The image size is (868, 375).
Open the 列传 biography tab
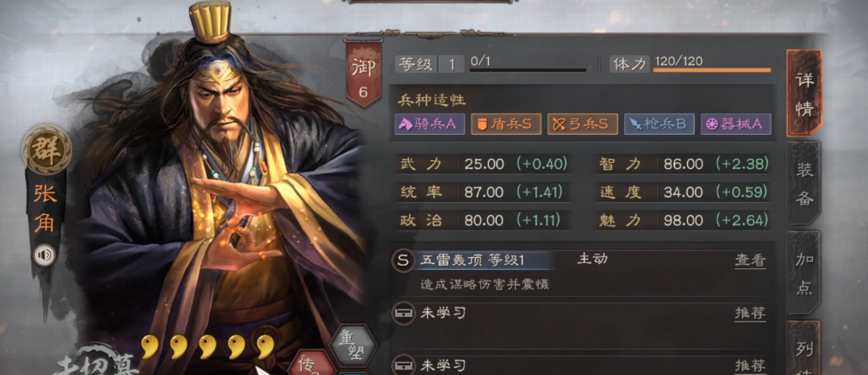(x=804, y=349)
